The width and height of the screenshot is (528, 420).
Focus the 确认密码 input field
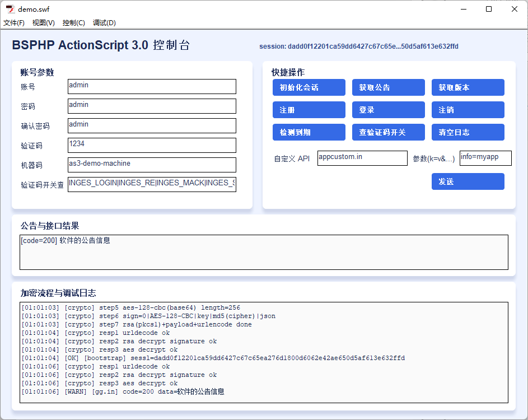pos(152,125)
